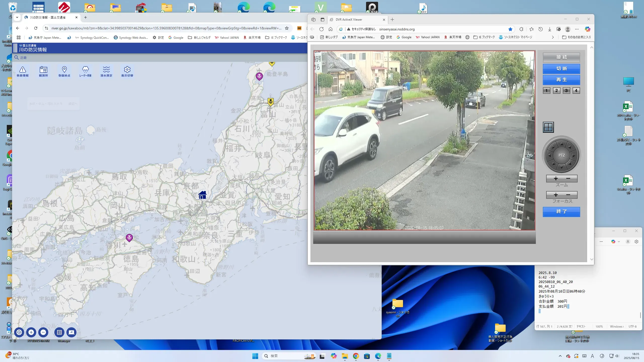This screenshot has width=644, height=362.
Task: Click the 観測所 observation station icon
Action: pos(43,71)
